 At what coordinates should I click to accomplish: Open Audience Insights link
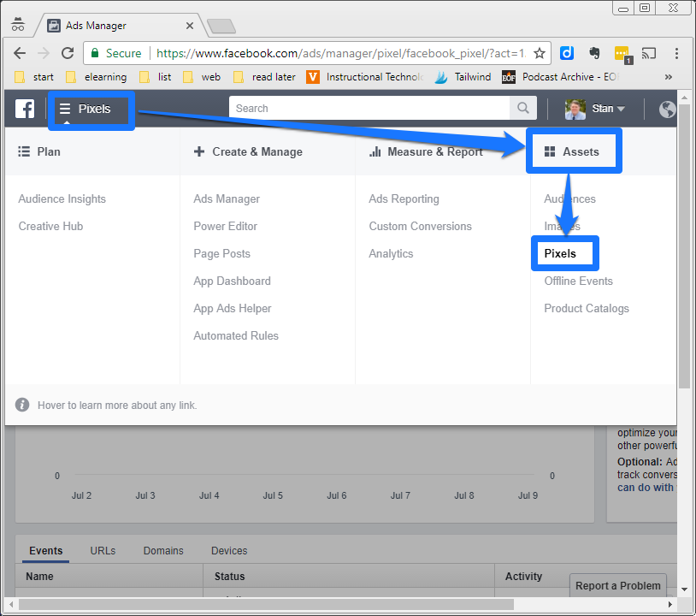pos(62,198)
